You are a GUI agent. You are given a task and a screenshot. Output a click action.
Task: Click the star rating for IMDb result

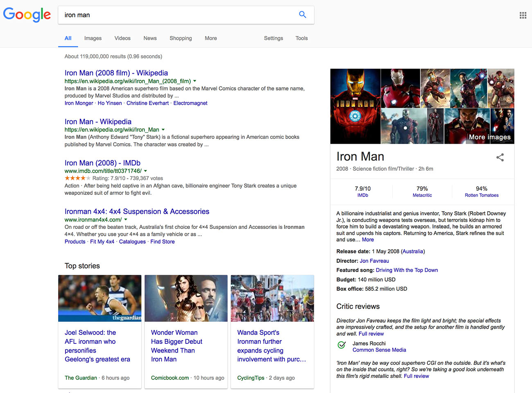point(77,178)
